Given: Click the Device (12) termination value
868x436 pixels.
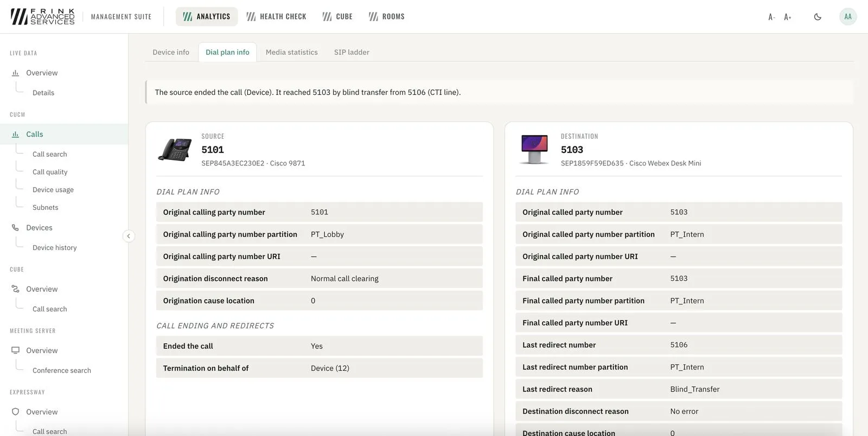Looking at the screenshot, I should coord(330,368).
